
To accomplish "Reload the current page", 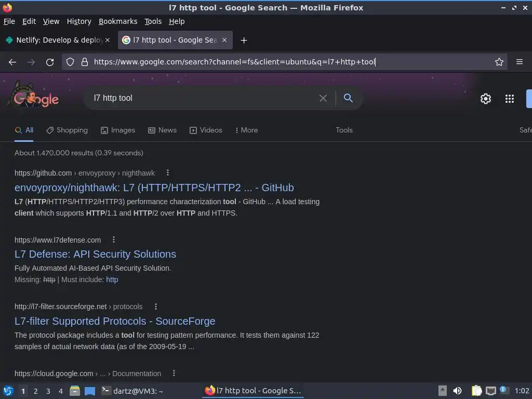I will tap(50, 62).
